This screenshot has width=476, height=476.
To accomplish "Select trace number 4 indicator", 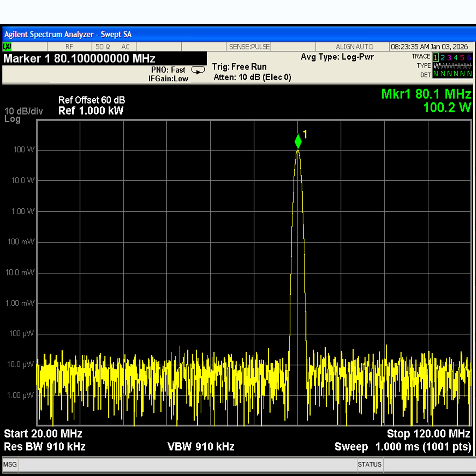I will [456, 58].
